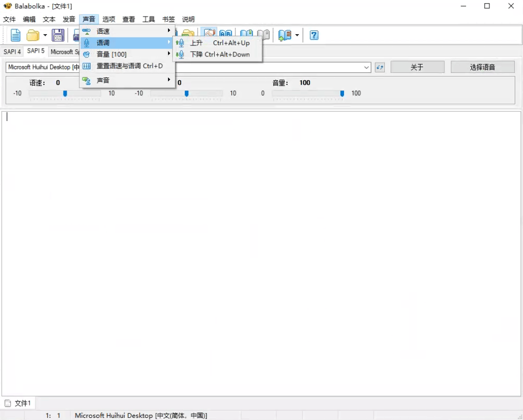Click the 音量 slider thumb at 100
Image resolution: width=523 pixels, height=420 pixels.
342,94
